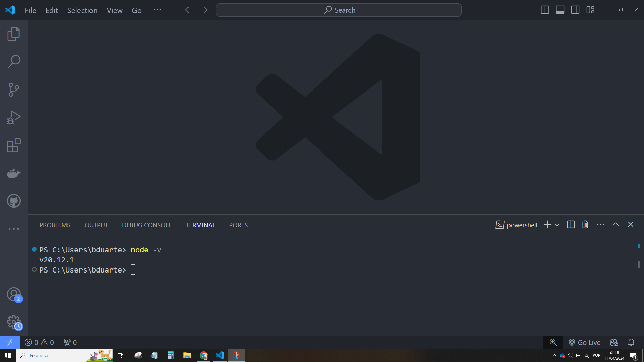Click the terminal input field
The height and width of the screenshot is (362, 644).
(133, 269)
